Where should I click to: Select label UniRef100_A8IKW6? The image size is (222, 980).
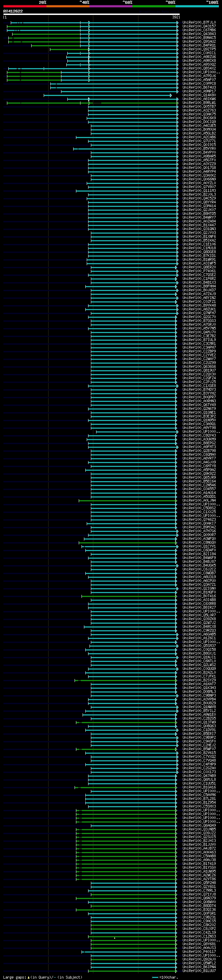[199, 99]
